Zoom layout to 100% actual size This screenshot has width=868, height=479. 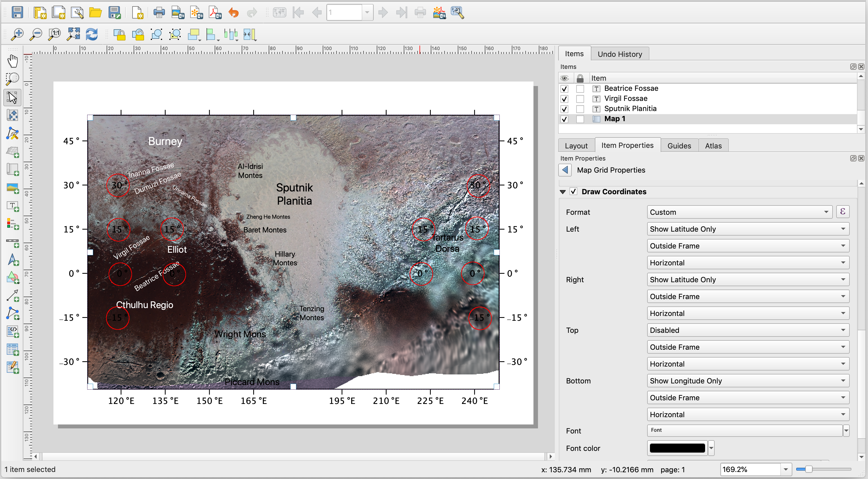(x=55, y=34)
